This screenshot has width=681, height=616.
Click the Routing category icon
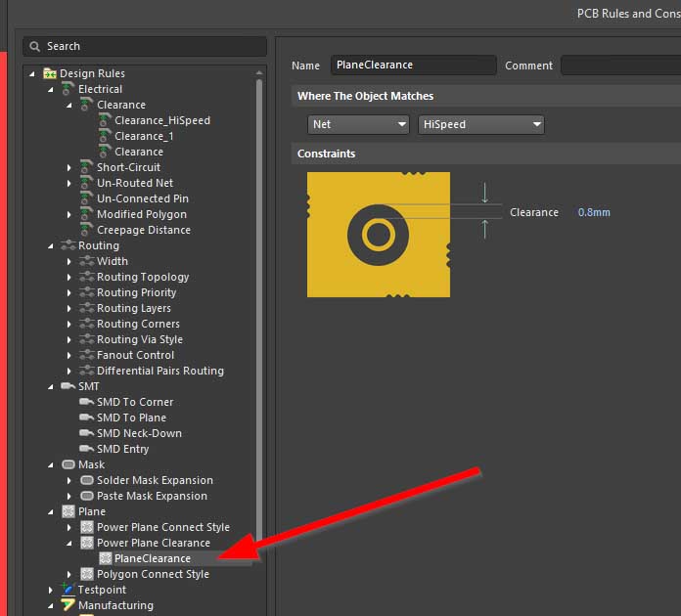(x=68, y=245)
